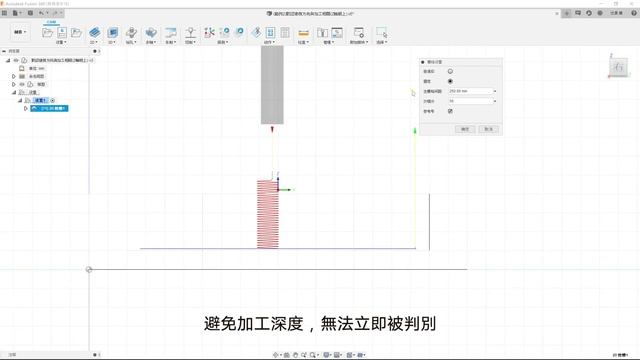
Task: Click the Drilling tool icon
Action: point(131,32)
